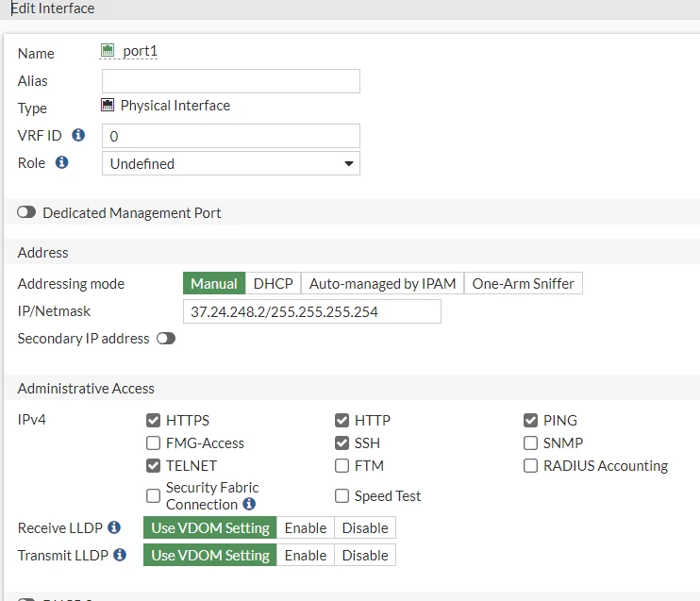Open the Role info tooltip icon
Screen dimensions: 700x601
pyautogui.click(x=62, y=162)
